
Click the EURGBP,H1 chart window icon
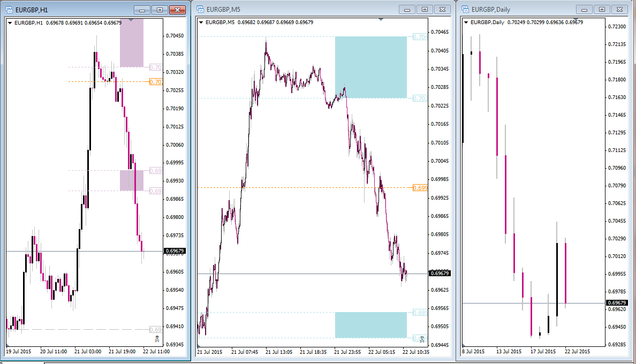9,10
